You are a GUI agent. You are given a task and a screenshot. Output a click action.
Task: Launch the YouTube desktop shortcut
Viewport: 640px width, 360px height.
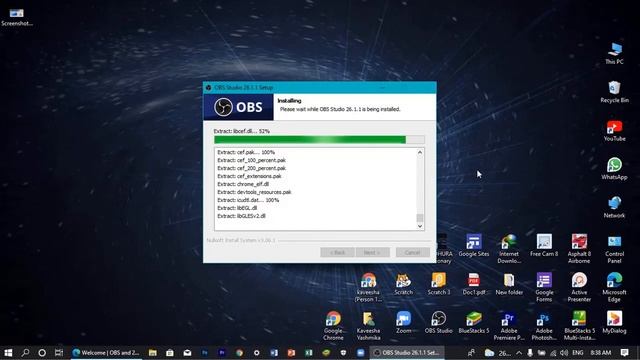tap(614, 130)
